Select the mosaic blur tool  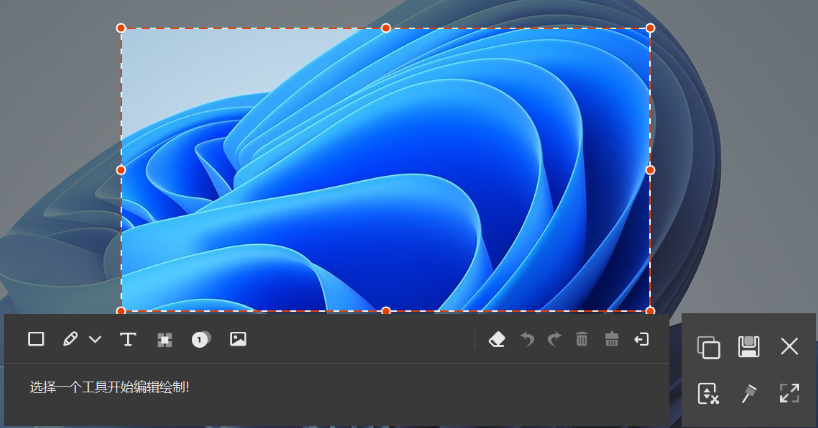[x=165, y=340]
